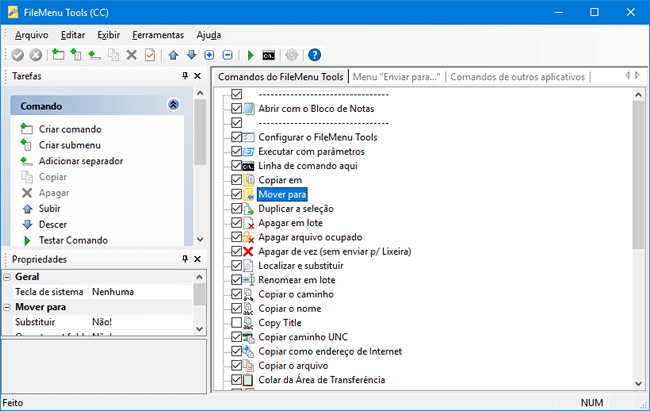
Task: Switch to the Menu "Enviar para..." tab
Action: pos(398,76)
